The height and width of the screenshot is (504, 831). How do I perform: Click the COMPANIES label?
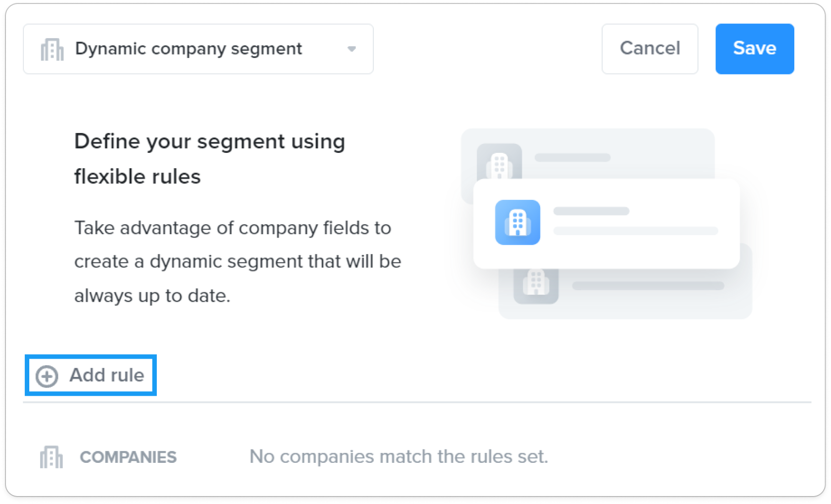click(x=128, y=457)
